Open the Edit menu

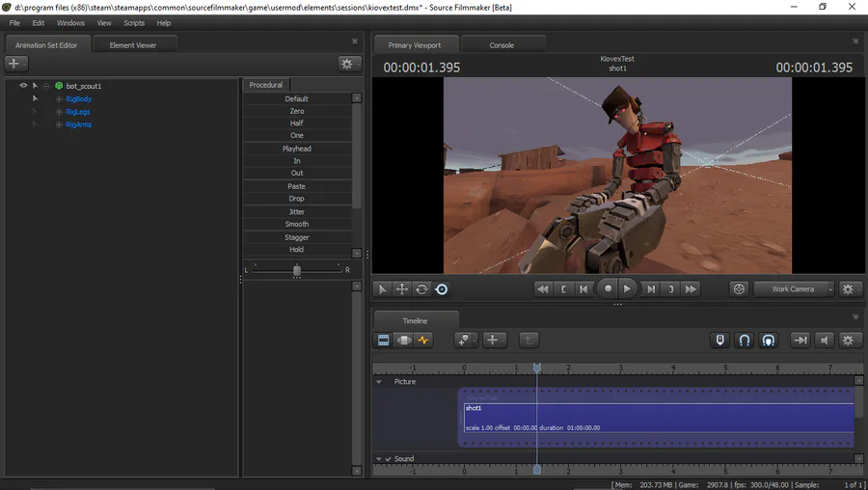pos(39,23)
